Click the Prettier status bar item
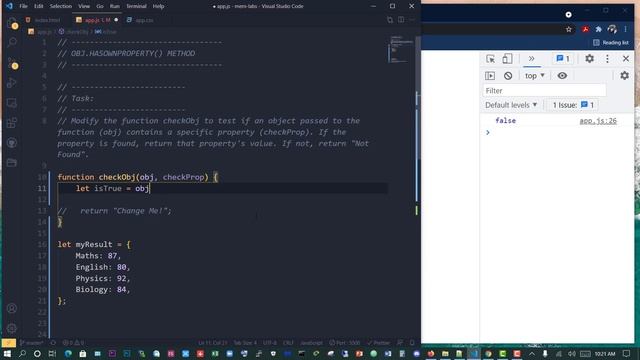The image size is (640, 360). tap(378, 343)
